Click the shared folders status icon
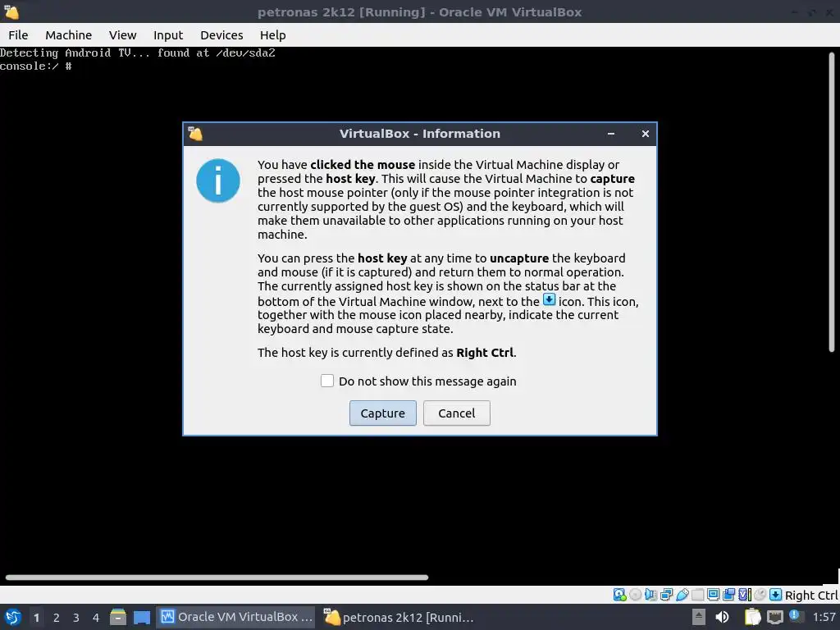The width and height of the screenshot is (840, 630). [x=697, y=595]
